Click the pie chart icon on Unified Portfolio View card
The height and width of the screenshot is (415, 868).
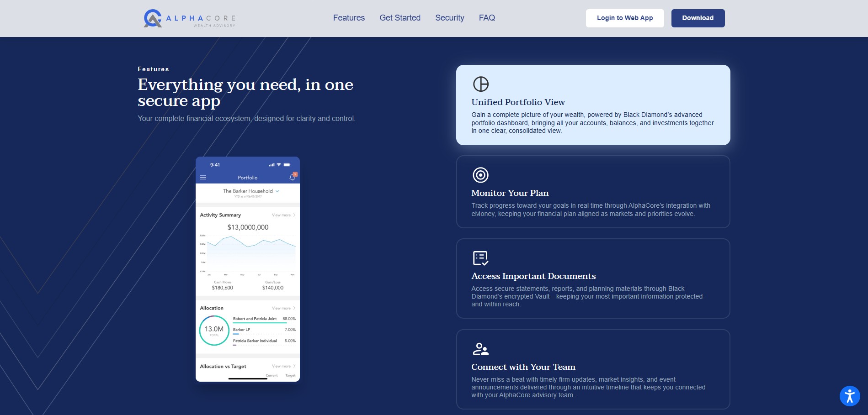point(480,84)
